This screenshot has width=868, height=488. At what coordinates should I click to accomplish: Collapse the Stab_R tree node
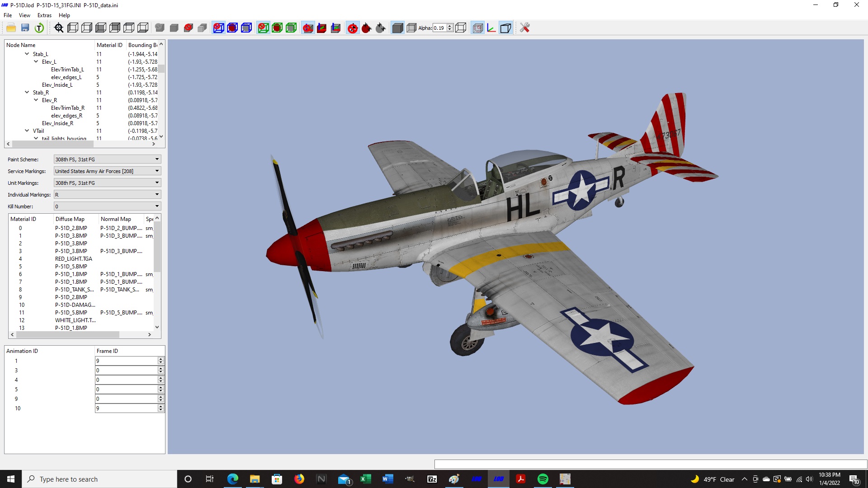point(27,92)
